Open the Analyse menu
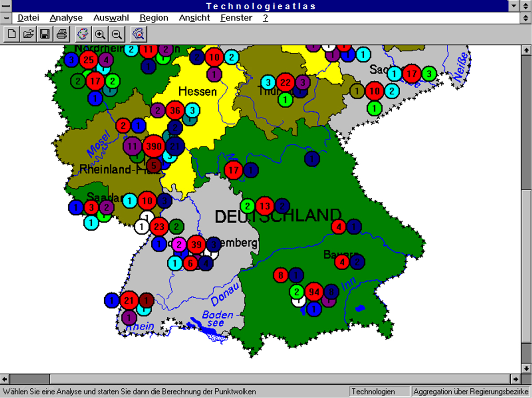 click(66, 18)
